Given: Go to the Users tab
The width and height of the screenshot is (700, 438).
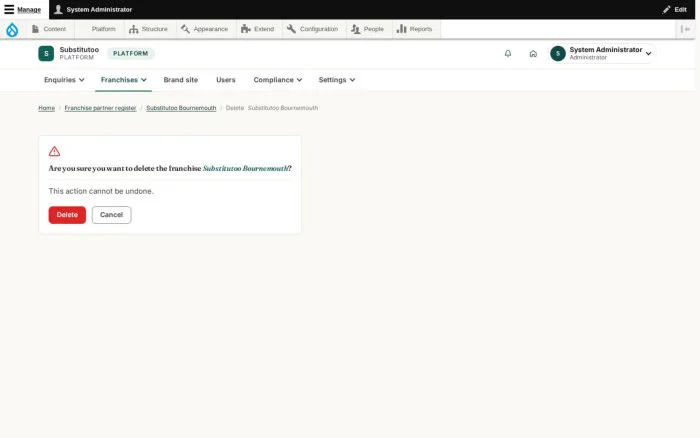Looking at the screenshot, I should click(226, 80).
